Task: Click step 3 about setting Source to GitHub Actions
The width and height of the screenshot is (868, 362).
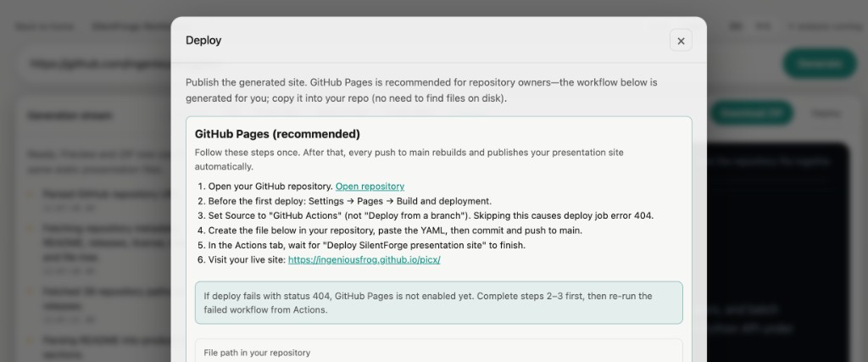Action: (431, 216)
